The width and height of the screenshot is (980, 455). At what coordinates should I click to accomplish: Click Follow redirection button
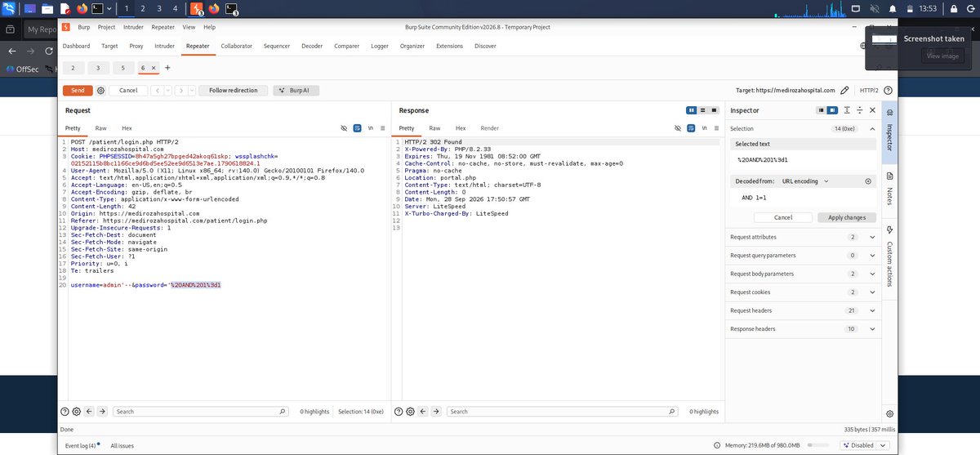tap(233, 91)
